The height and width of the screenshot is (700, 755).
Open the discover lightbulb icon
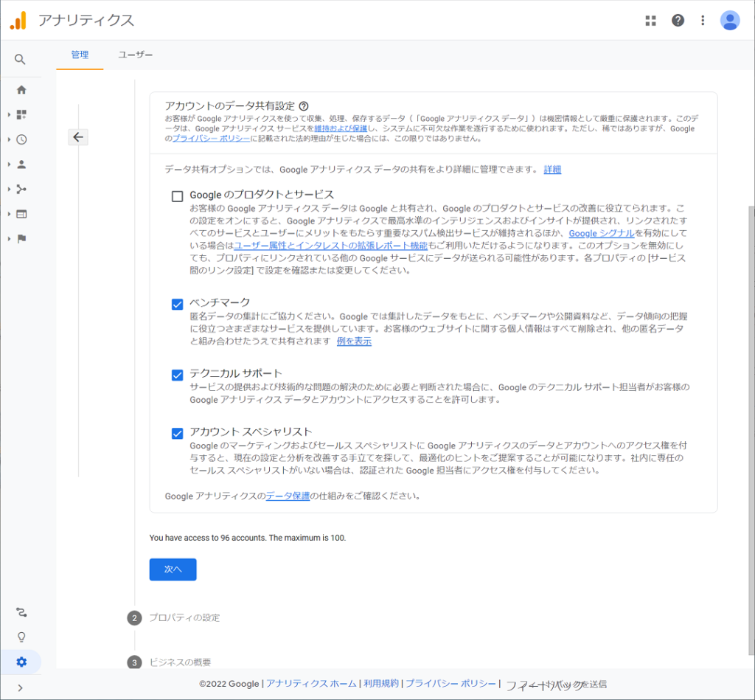click(x=21, y=637)
